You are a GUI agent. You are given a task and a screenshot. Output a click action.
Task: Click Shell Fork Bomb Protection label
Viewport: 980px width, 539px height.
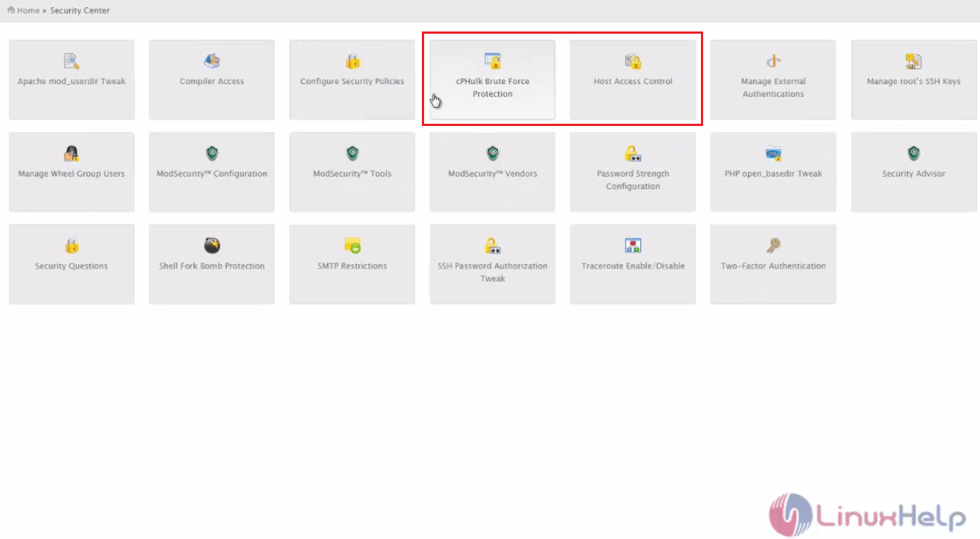pos(212,266)
